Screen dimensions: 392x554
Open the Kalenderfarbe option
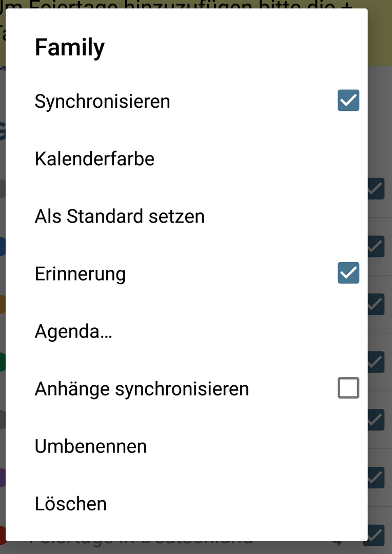click(x=187, y=159)
